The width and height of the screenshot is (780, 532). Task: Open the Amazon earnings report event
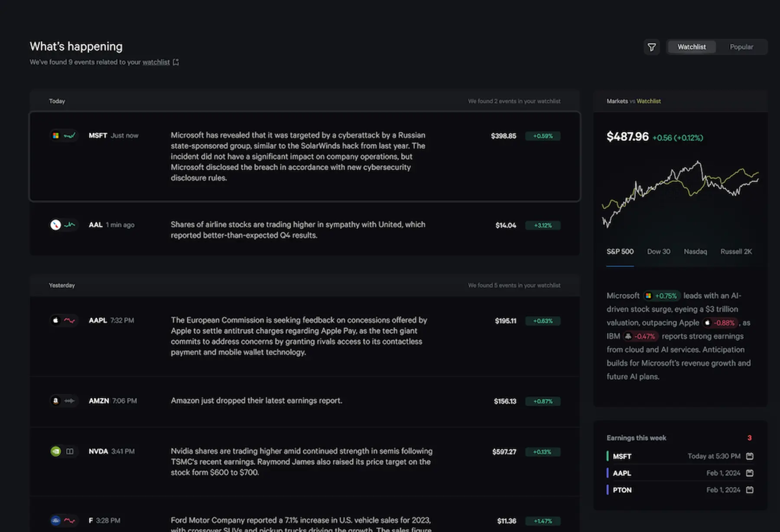(305, 402)
